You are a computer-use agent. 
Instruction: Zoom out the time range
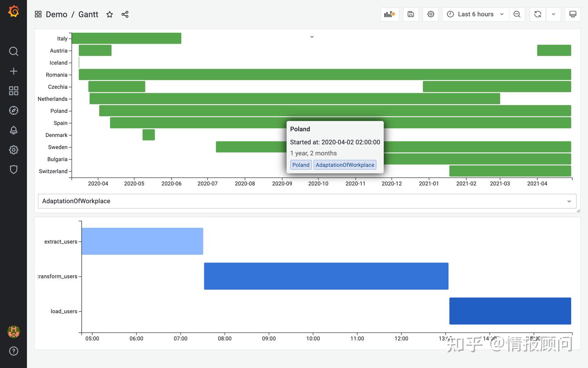click(x=517, y=14)
